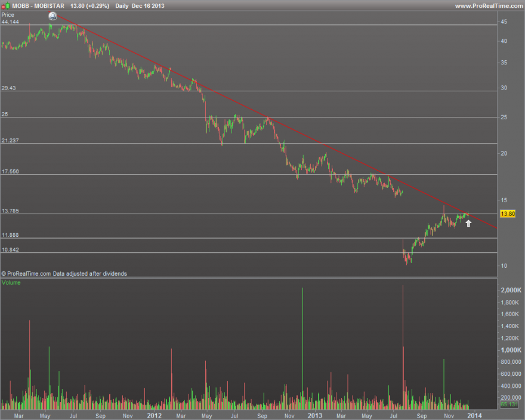Open the www.ProRealTime.com link

point(489,6)
